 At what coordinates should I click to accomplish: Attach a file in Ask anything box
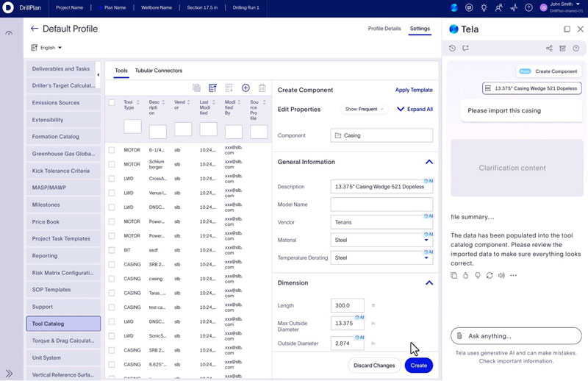(459, 336)
